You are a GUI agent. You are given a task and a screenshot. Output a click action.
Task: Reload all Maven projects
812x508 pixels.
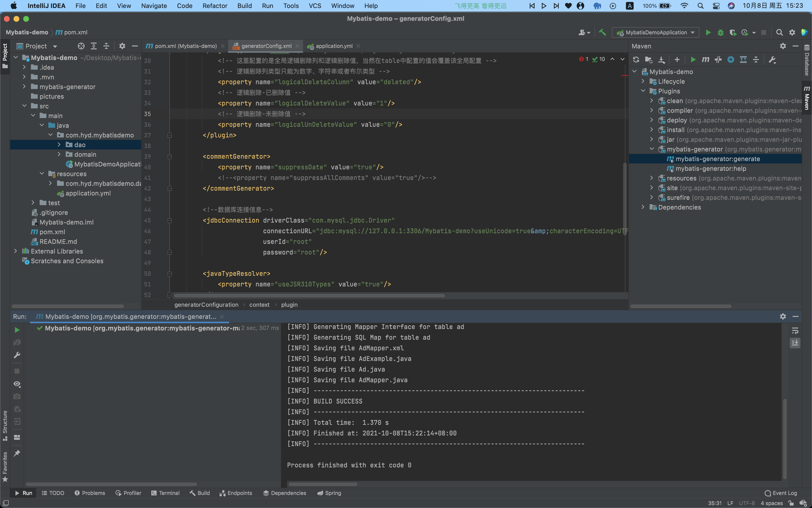(636, 60)
